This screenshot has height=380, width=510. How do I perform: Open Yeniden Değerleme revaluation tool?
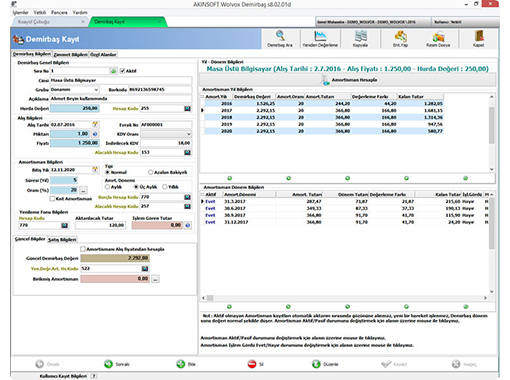[x=320, y=39]
